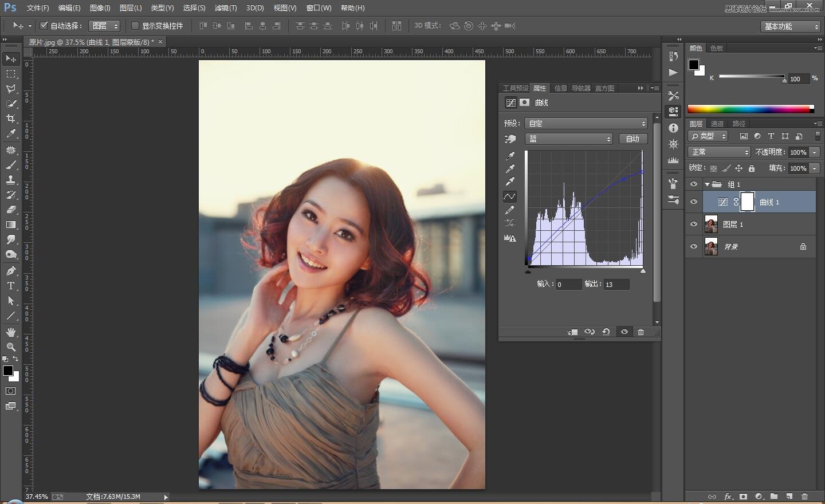
Task: Pick the Hand tool
Action: click(x=11, y=332)
